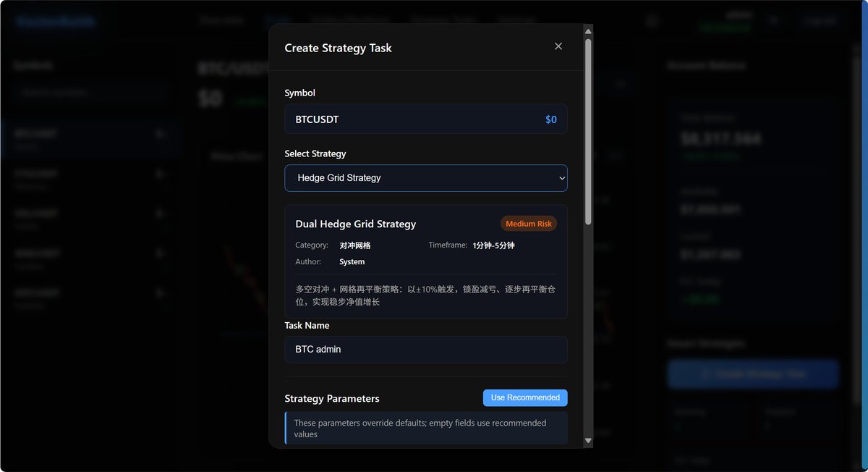Click the dialog's vertical scrollbar thumb

coord(588,130)
